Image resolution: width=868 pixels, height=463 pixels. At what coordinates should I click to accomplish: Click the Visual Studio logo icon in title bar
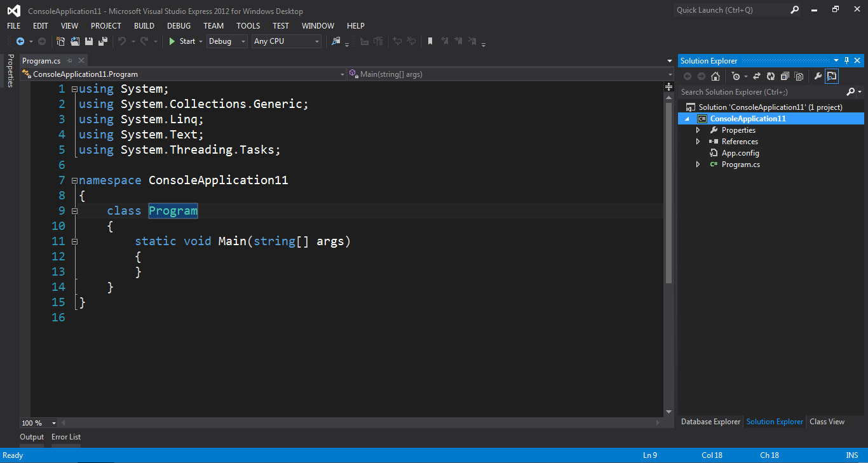click(13, 11)
